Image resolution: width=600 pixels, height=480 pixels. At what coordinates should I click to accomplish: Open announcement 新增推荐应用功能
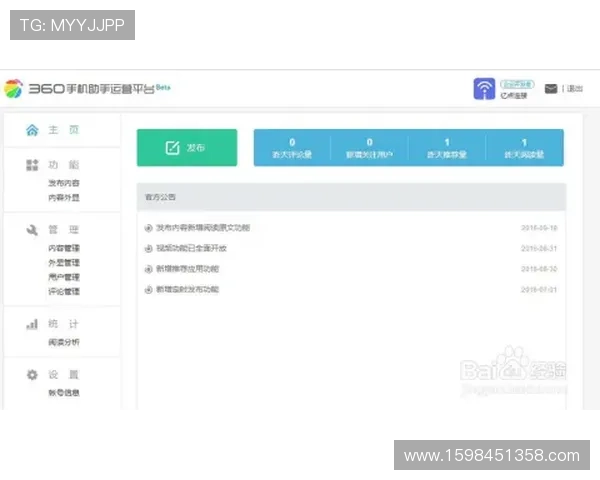[188, 269]
